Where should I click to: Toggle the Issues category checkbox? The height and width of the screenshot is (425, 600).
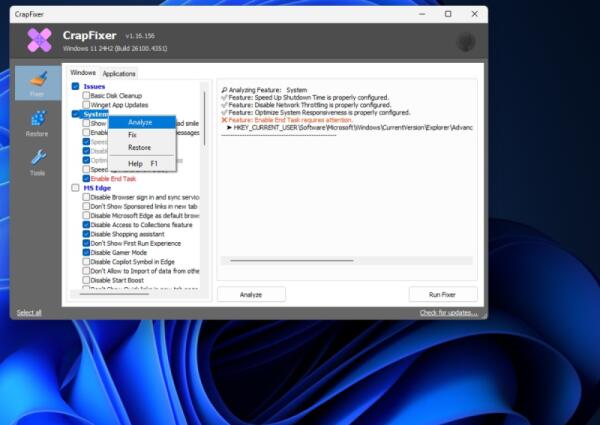coord(76,86)
